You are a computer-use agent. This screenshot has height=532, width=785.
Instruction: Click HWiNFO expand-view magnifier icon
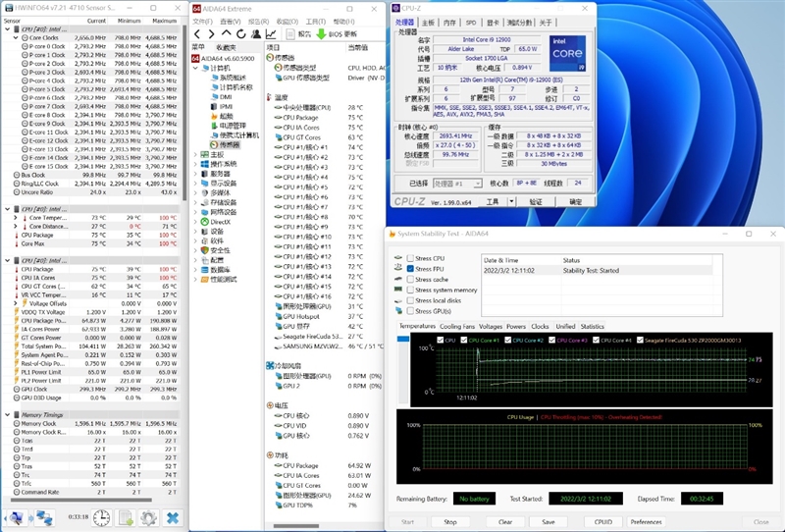[17, 518]
